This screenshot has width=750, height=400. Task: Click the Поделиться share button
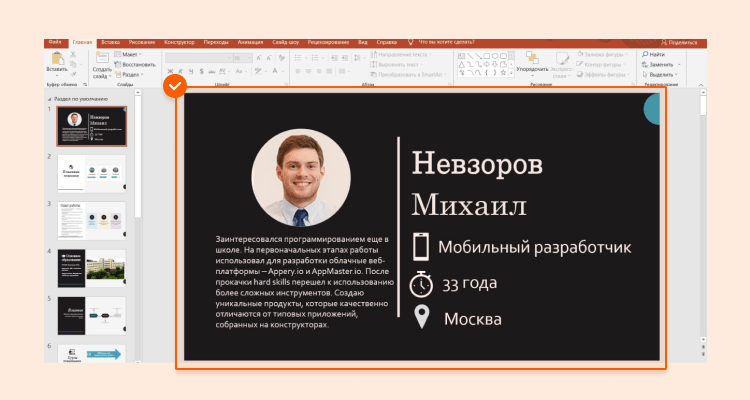coord(679,43)
